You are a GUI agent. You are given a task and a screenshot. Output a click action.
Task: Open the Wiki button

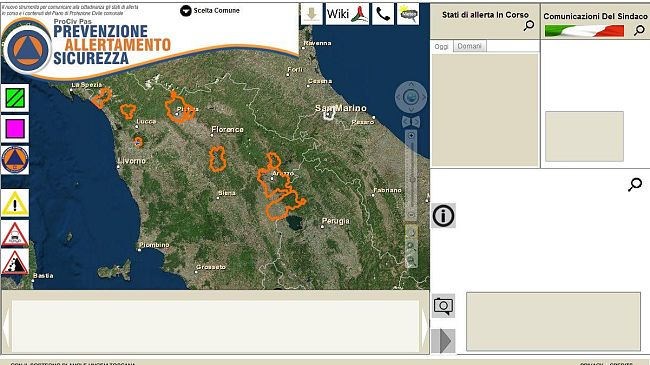pyautogui.click(x=347, y=15)
